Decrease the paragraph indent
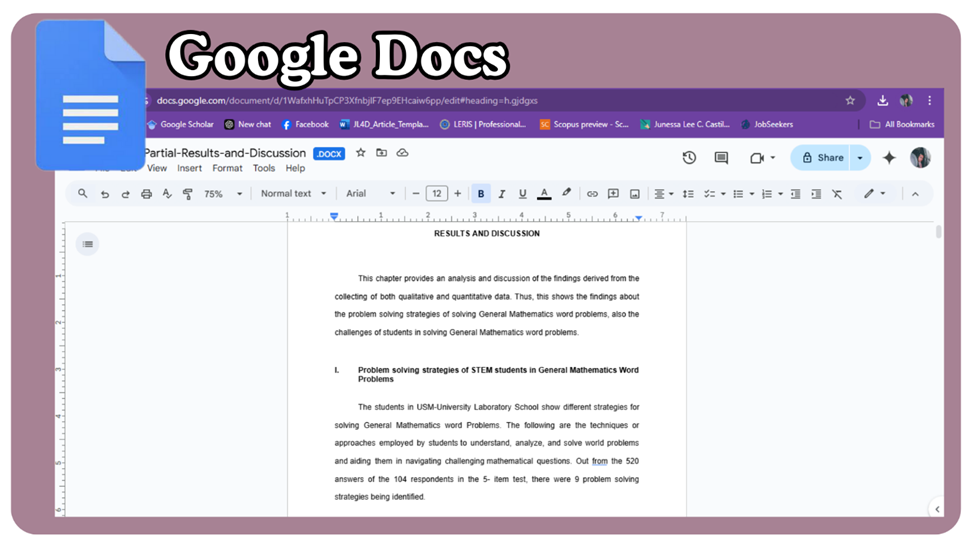 [x=795, y=194]
